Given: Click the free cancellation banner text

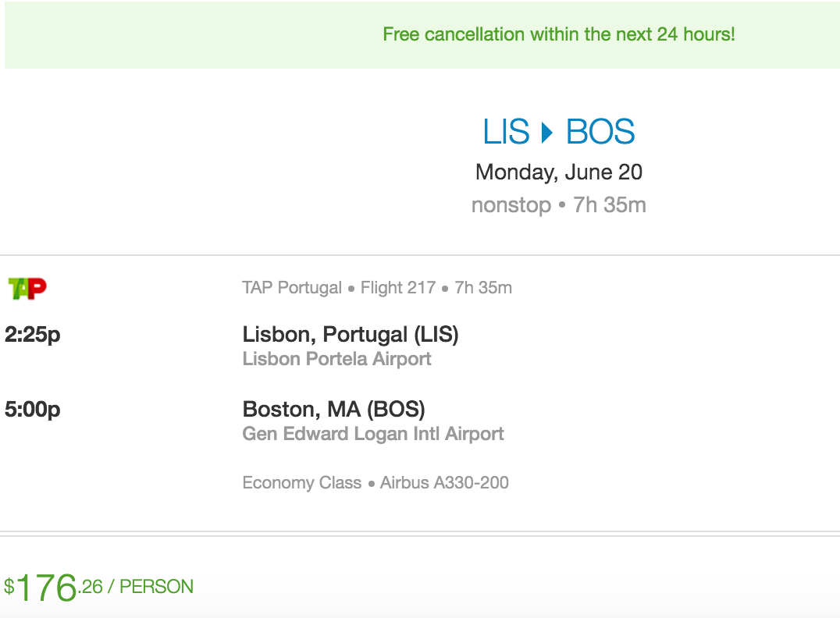Looking at the screenshot, I should tap(558, 34).
